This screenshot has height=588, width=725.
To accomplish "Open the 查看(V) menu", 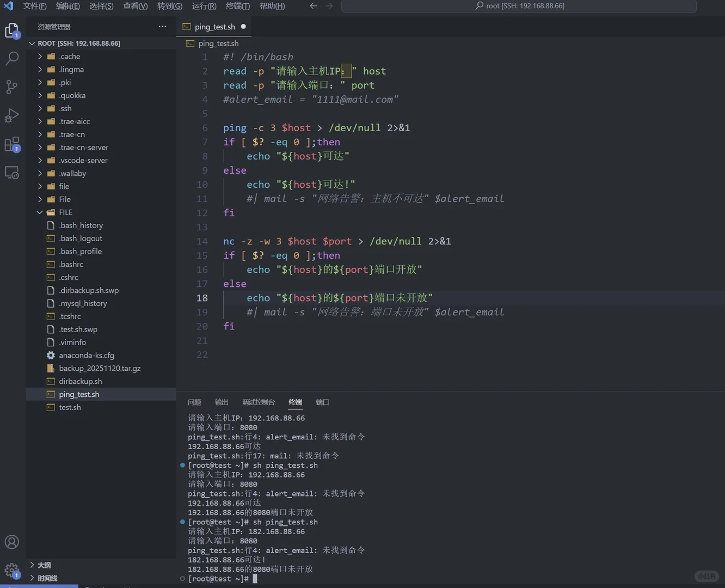I will coord(135,6).
